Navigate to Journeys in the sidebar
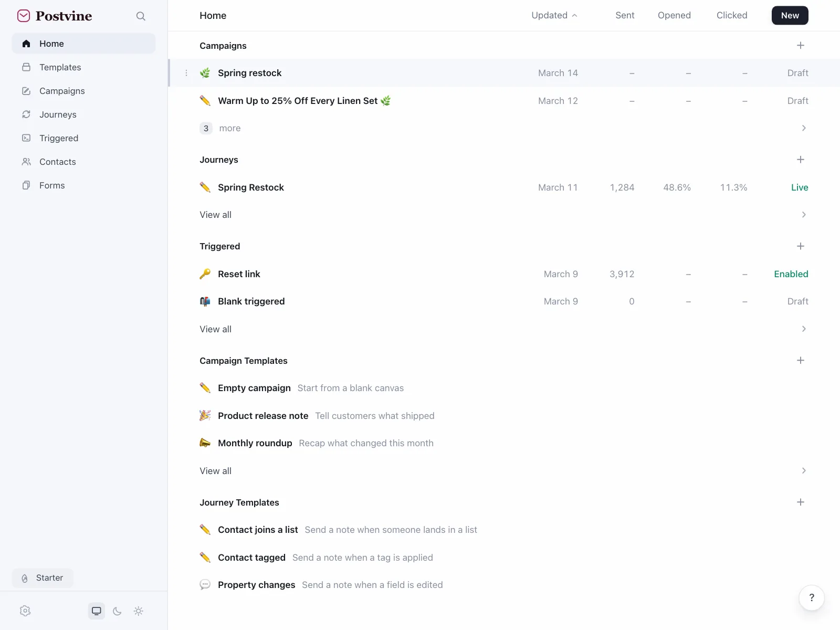840x630 pixels. (x=83, y=114)
